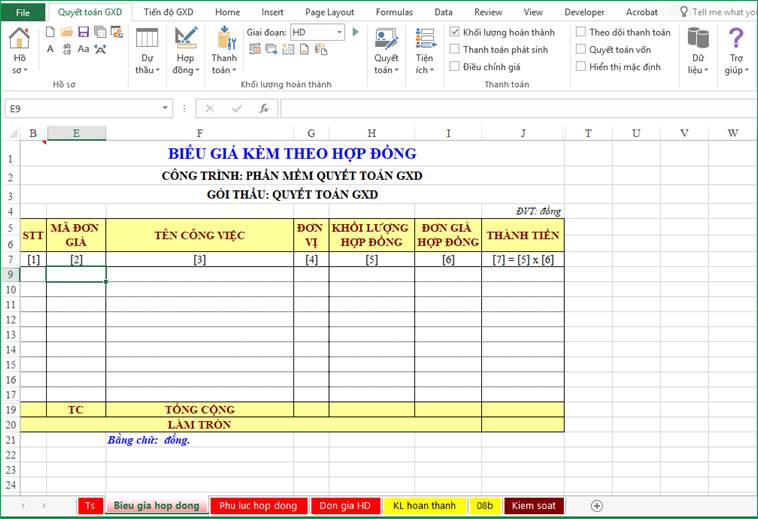Tick the Theo dõi thanh toán checkbox

tap(581, 32)
